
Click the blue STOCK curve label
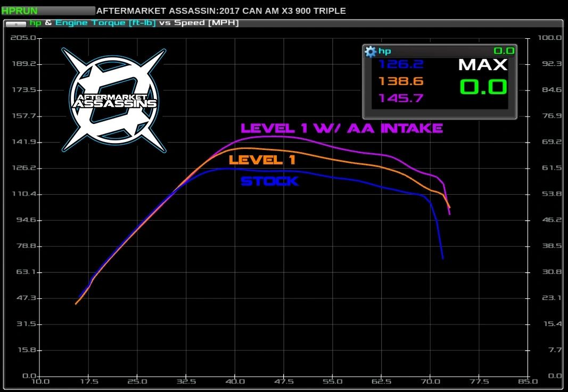click(x=269, y=181)
